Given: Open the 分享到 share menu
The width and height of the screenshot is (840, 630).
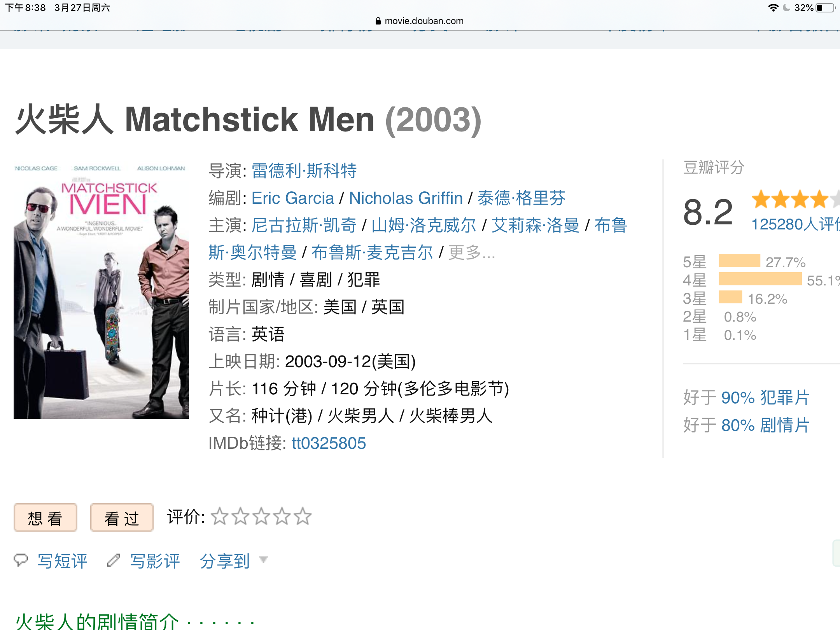Looking at the screenshot, I should click(x=225, y=561).
